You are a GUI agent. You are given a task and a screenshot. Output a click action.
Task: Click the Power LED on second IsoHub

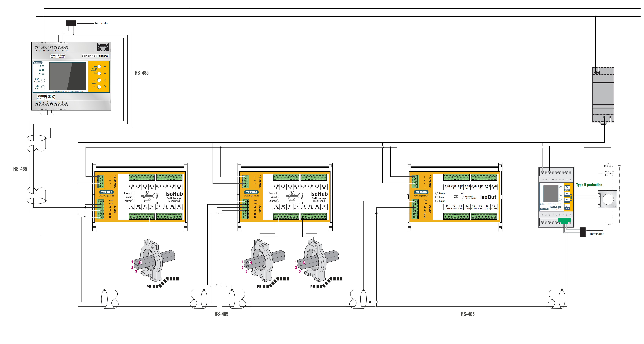click(278, 193)
